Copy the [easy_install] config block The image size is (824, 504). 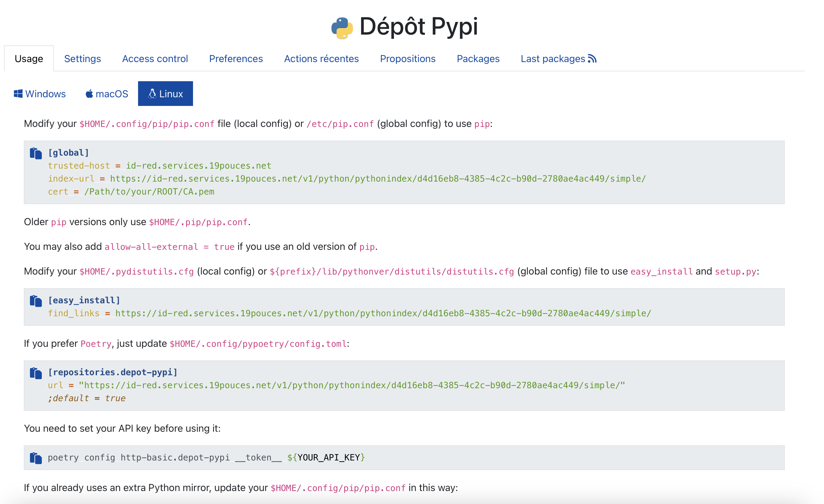pos(36,301)
